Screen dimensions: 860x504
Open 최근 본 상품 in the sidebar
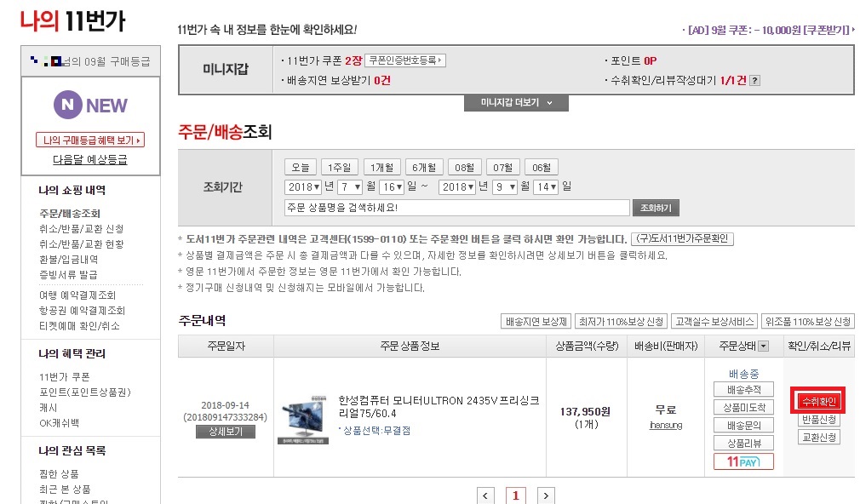click(65, 490)
